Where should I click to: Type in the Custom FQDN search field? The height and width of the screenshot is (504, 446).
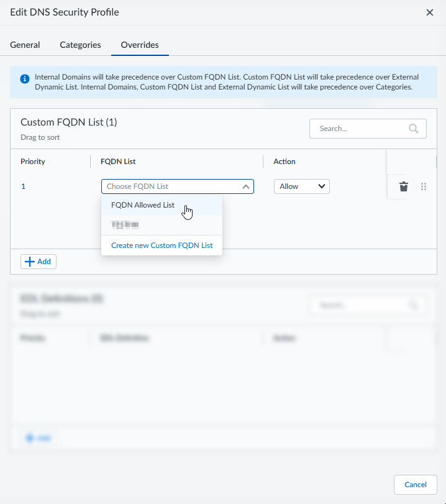coord(360,129)
